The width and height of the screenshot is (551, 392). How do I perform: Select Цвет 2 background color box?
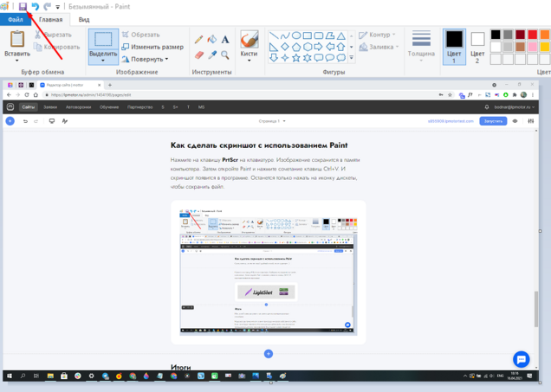477,47
